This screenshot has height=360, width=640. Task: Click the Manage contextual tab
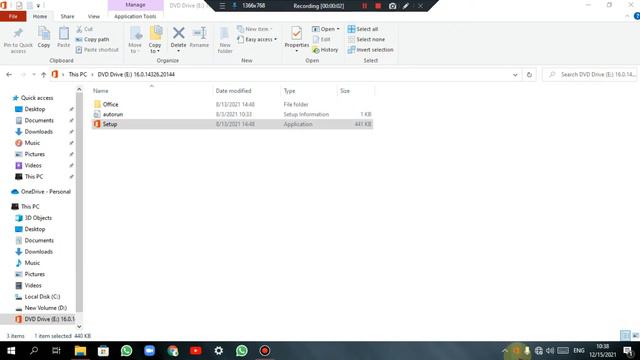pos(136,5)
